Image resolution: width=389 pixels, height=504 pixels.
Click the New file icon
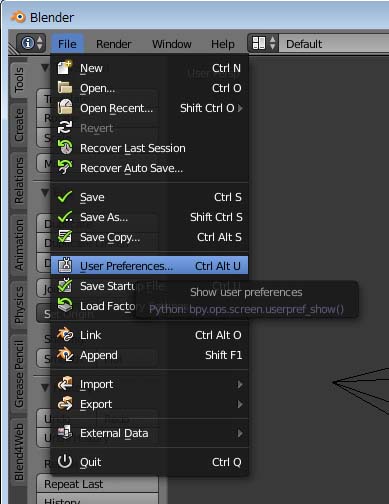(x=64, y=68)
